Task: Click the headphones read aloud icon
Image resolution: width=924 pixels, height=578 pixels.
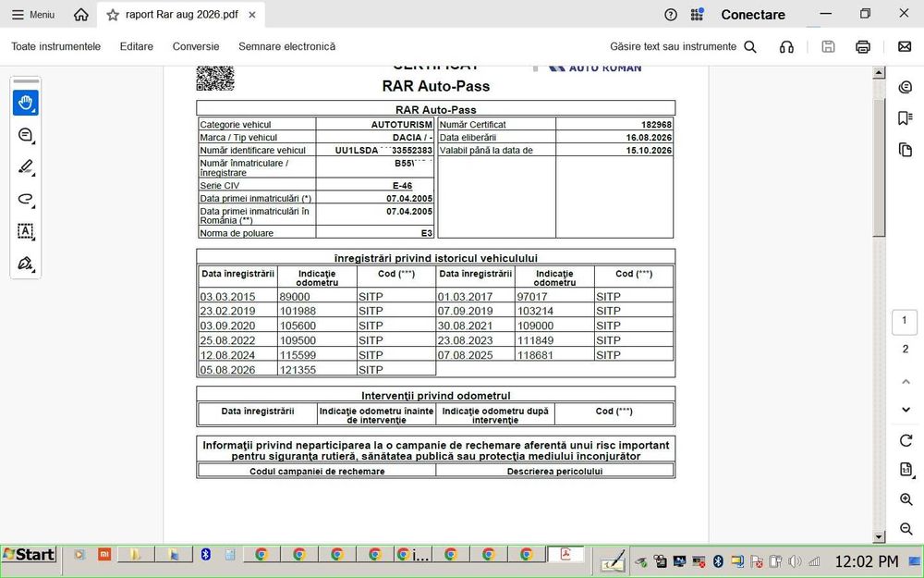Action: click(786, 46)
